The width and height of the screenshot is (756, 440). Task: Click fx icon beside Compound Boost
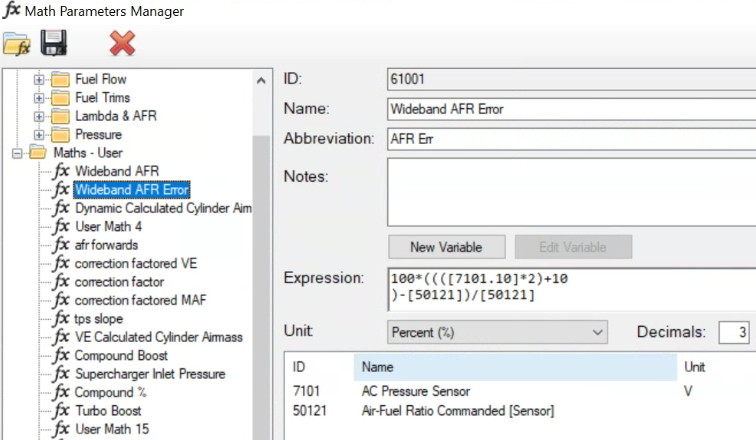62,356
